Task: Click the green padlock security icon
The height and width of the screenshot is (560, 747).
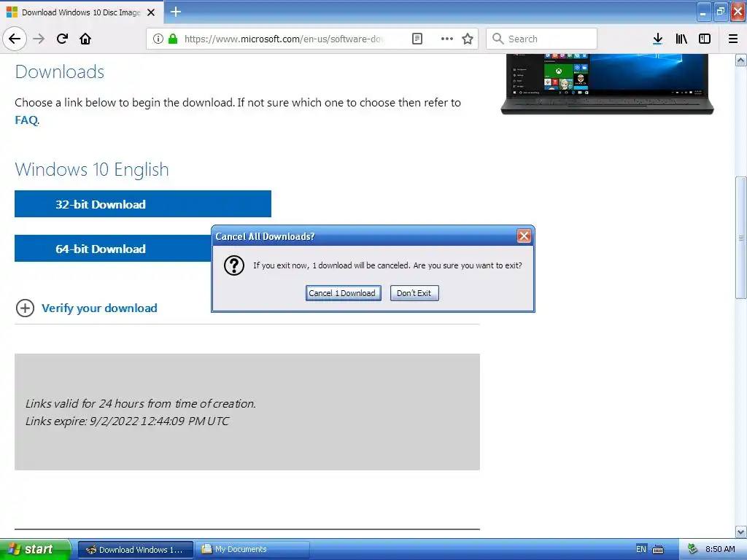Action: pyautogui.click(x=173, y=39)
